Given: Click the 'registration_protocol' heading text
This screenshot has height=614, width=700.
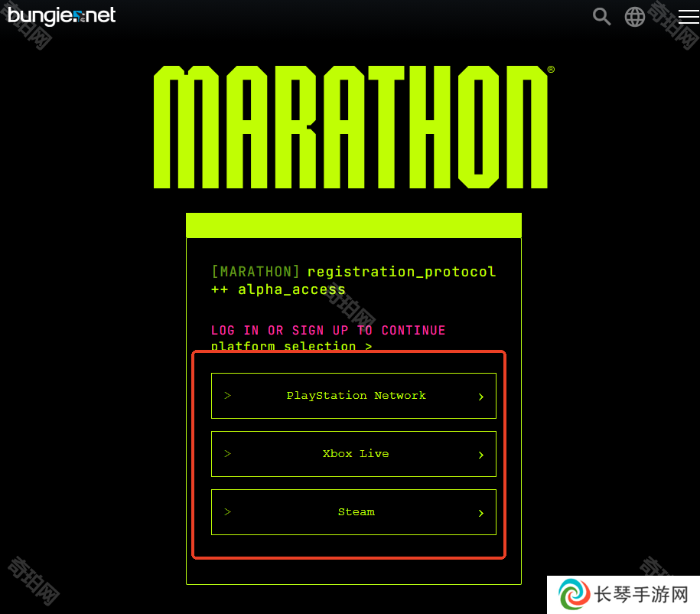Looking at the screenshot, I should pyautogui.click(x=402, y=272).
